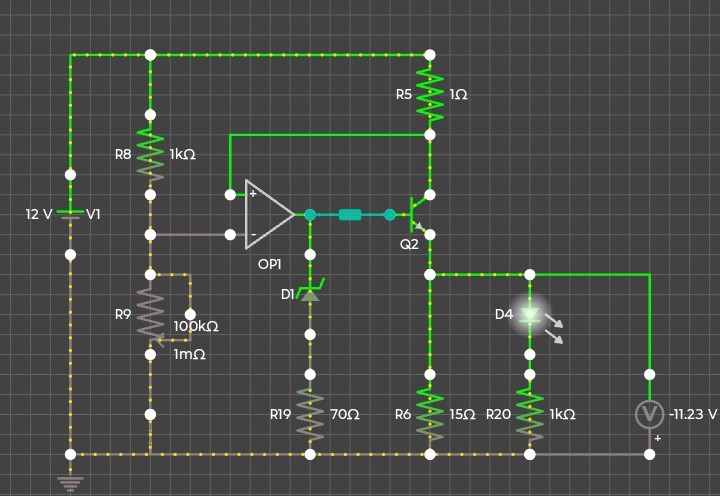Click the teal op-amp output node

(x=310, y=214)
